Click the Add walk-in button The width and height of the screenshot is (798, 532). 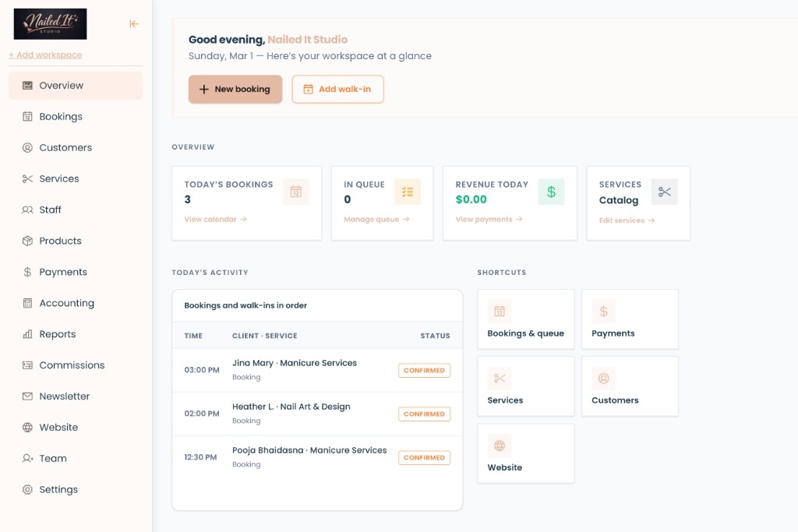click(337, 89)
